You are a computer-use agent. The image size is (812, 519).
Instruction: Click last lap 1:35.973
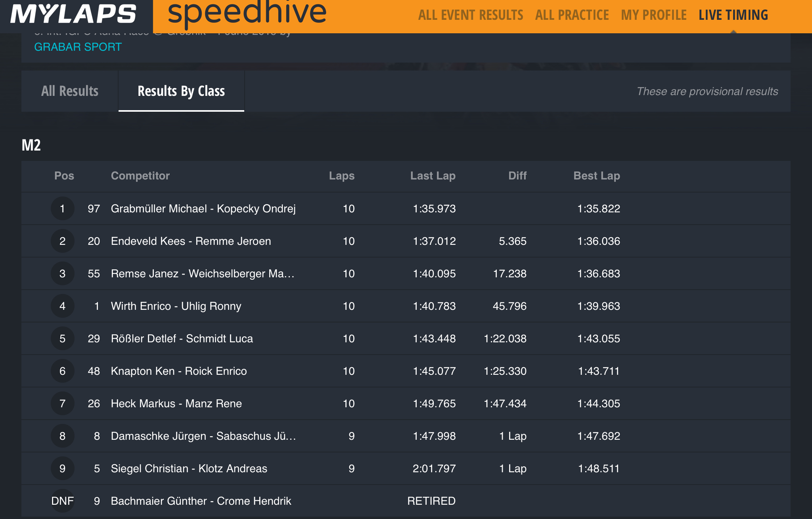[x=435, y=208]
